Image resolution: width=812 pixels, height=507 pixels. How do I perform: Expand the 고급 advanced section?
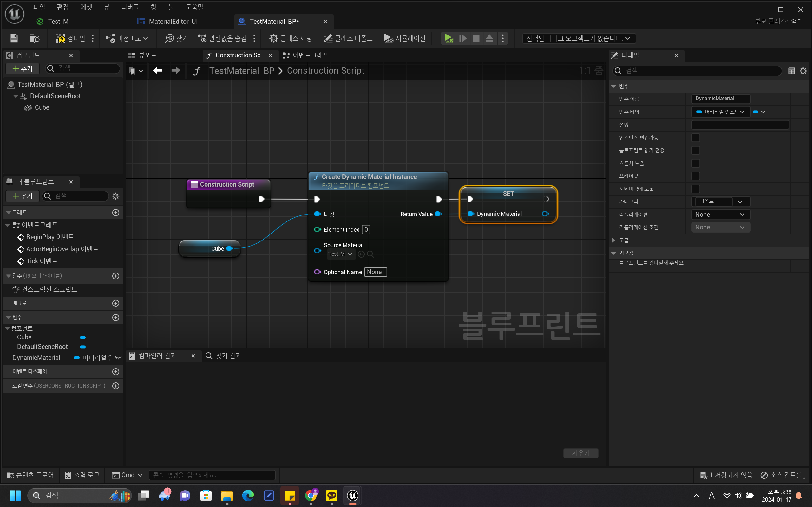coord(613,240)
